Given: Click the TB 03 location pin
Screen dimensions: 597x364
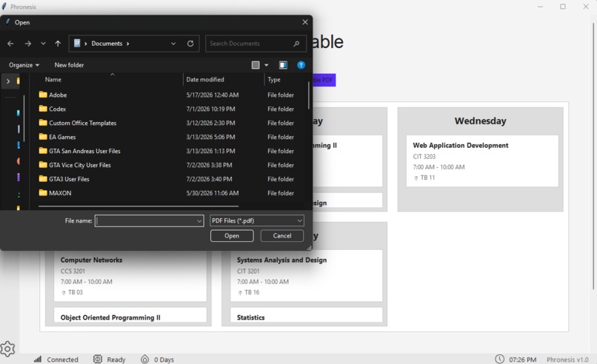Looking at the screenshot, I should 64,293.
